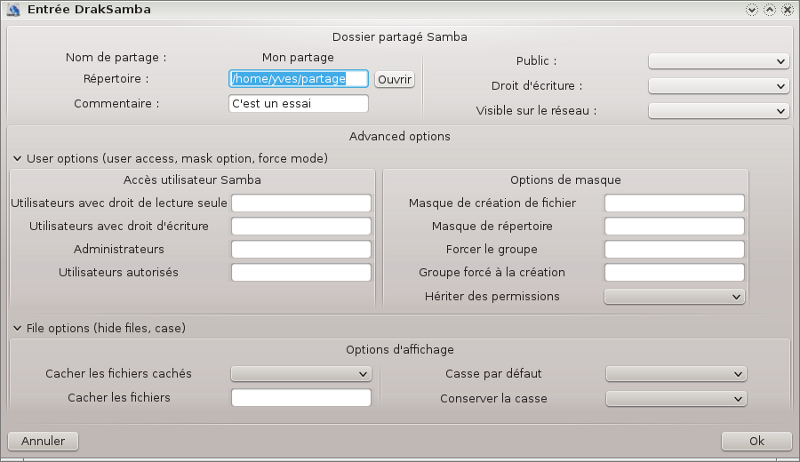Focus the Forcer le groupe field
Image resolution: width=800 pixels, height=462 pixels.
pos(674,249)
